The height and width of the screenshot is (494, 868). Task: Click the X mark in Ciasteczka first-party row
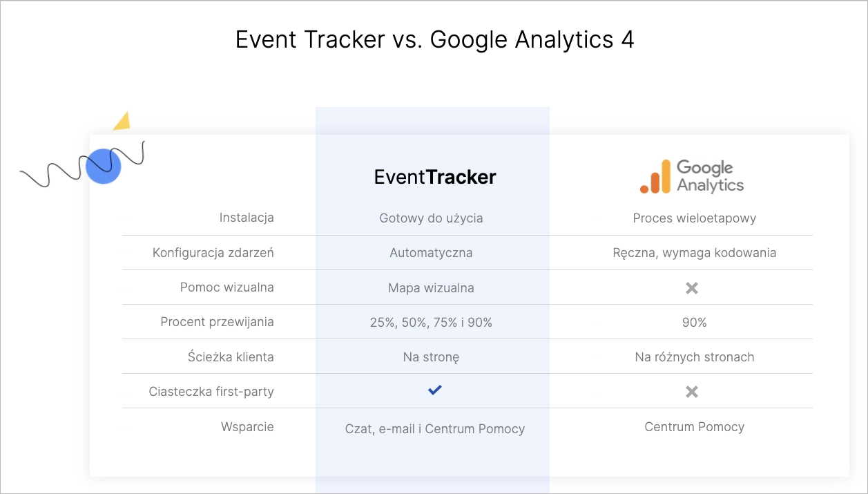(692, 392)
